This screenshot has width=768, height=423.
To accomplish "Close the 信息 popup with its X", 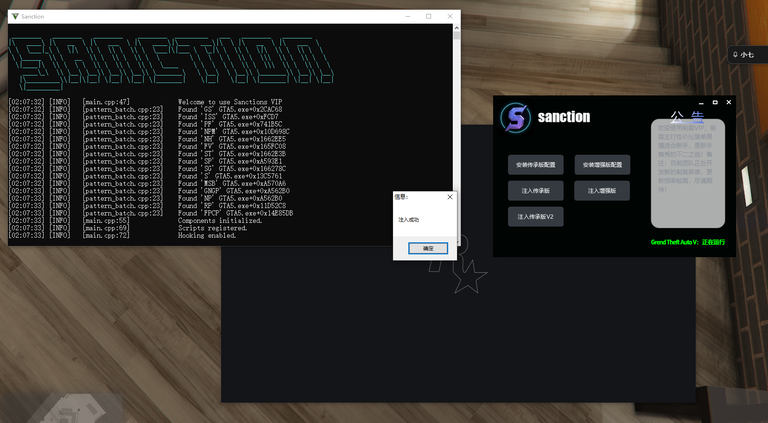I will coord(449,197).
